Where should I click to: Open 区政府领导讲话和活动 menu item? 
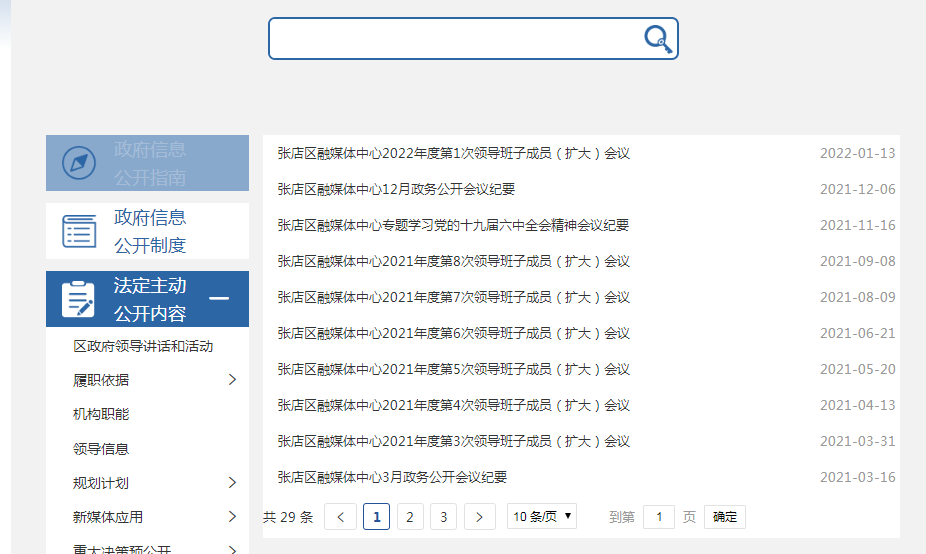coord(143,346)
